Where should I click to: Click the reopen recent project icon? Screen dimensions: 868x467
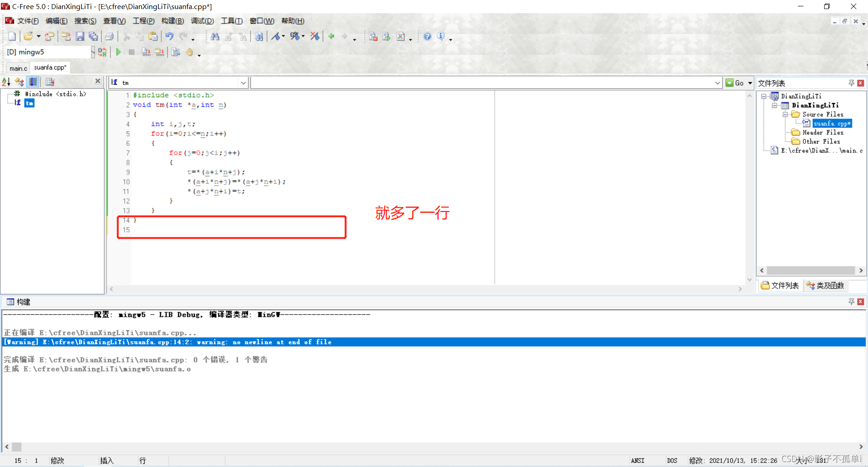pos(49,37)
